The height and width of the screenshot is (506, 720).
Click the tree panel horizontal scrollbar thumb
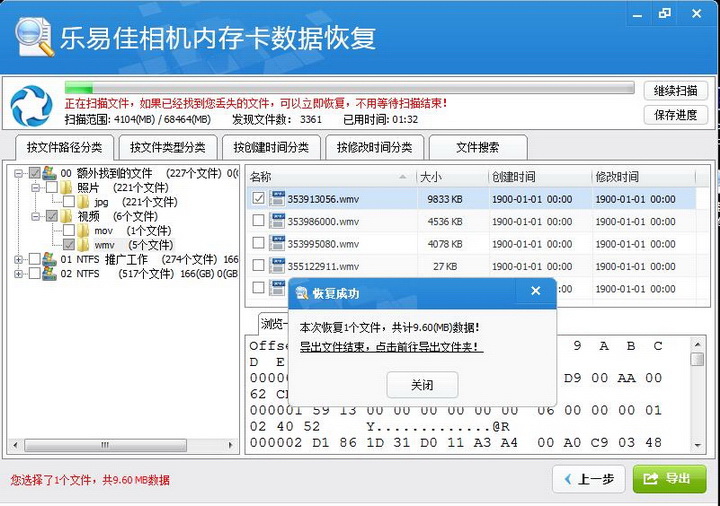tap(106, 445)
